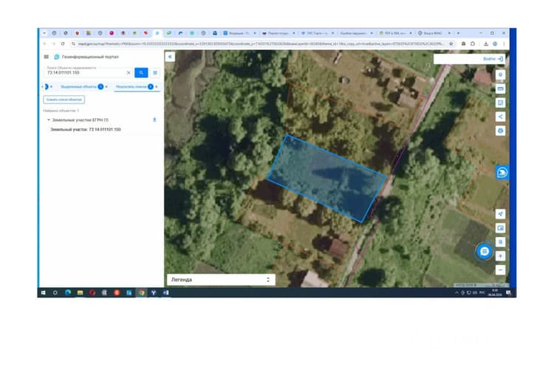
Task: Switch to the Результаты поиска tab
Action: pos(131,87)
